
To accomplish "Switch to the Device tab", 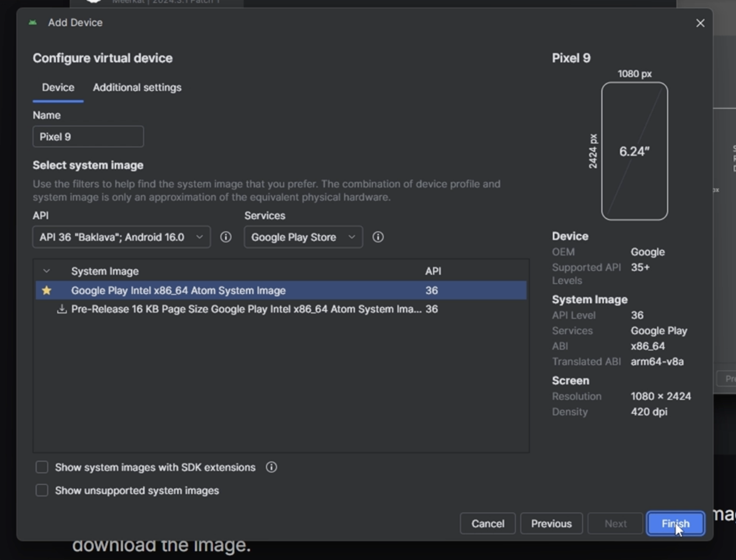I will [58, 87].
